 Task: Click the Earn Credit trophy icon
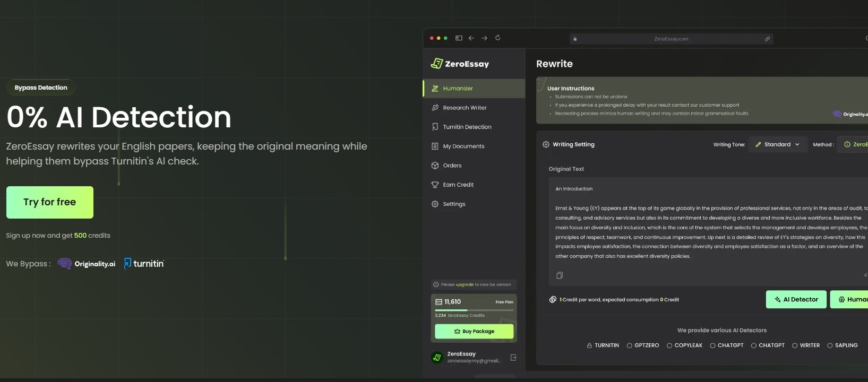(x=435, y=185)
